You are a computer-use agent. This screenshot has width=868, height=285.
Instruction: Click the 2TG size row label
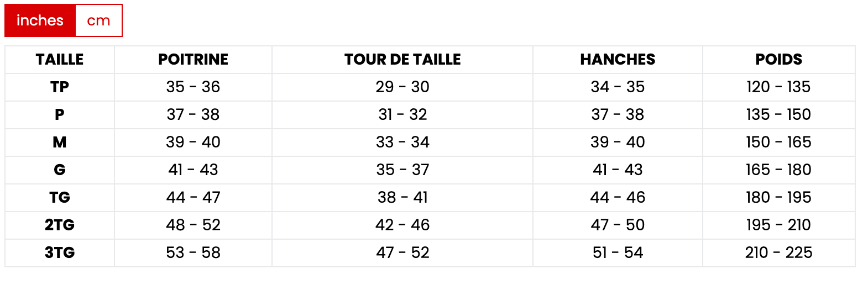(60, 225)
